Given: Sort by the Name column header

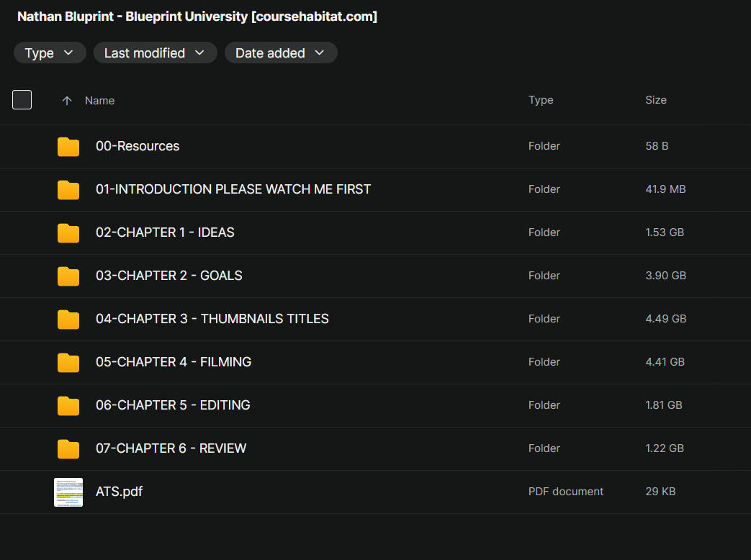Looking at the screenshot, I should (x=99, y=101).
